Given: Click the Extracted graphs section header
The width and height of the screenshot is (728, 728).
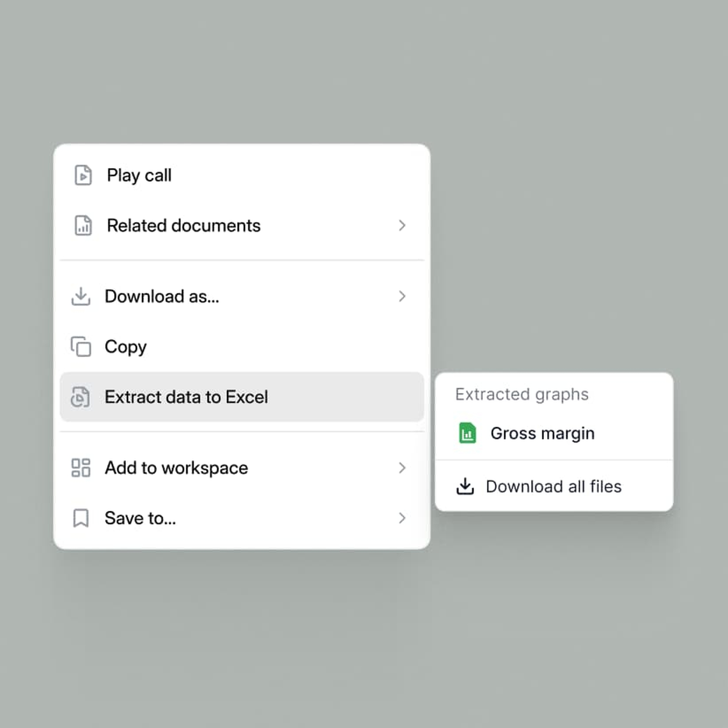Looking at the screenshot, I should pos(522,394).
